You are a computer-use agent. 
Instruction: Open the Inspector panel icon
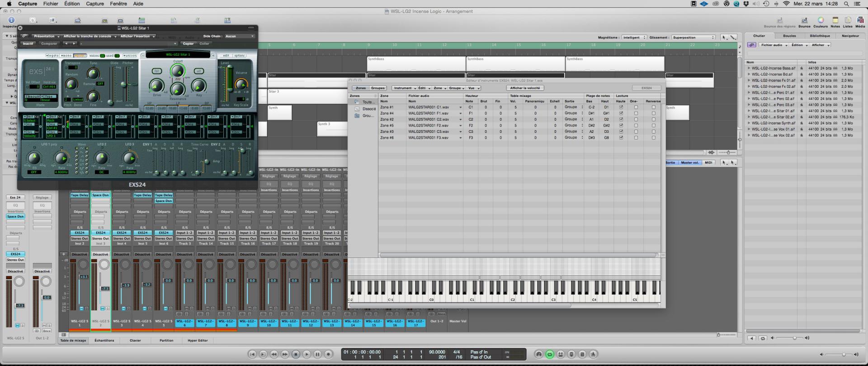click(x=11, y=20)
